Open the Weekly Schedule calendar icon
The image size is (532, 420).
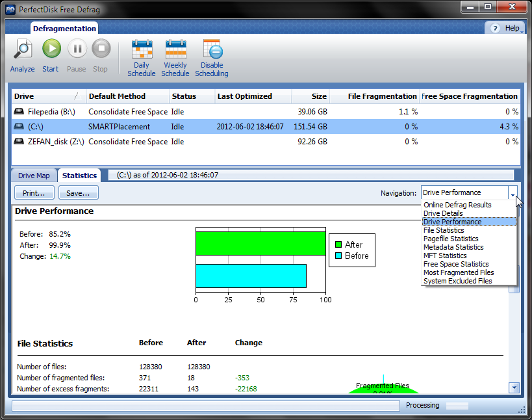[x=176, y=49]
